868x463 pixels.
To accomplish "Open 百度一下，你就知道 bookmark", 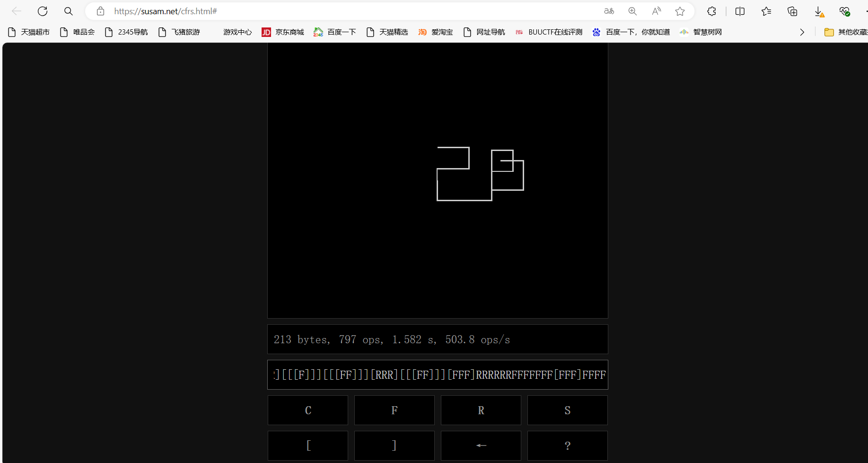I will (631, 32).
